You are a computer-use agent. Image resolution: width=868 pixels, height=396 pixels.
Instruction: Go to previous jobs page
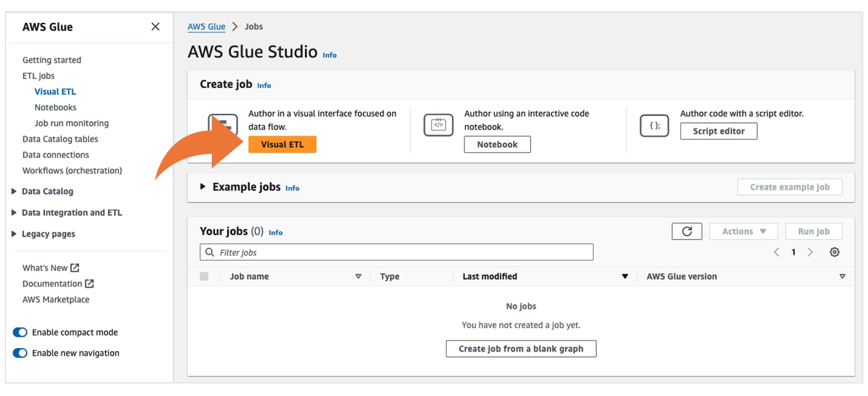point(777,253)
